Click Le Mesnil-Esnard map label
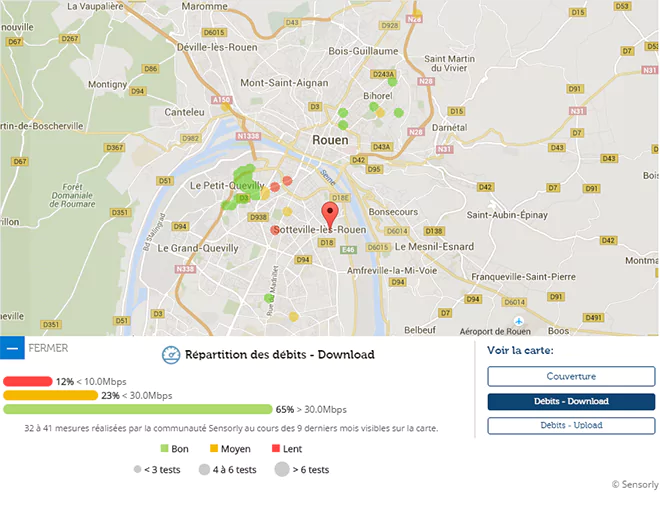Image resolution: width=660 pixels, height=507 pixels. (x=434, y=247)
